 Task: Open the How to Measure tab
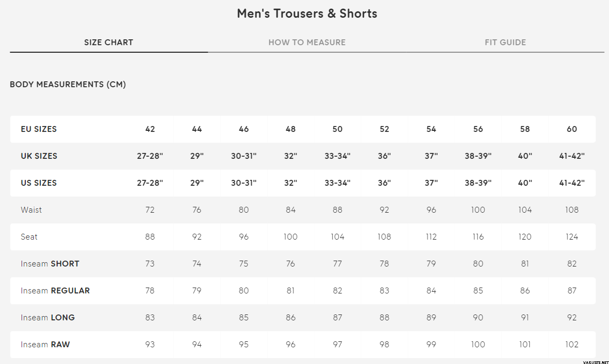(x=307, y=43)
